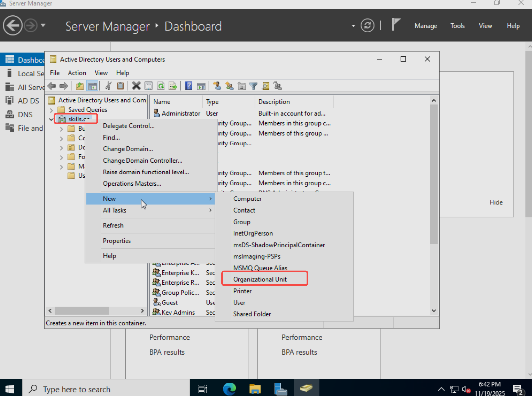Image resolution: width=532 pixels, height=396 pixels.
Task: Click the Create New User toolbar icon
Action: click(217, 86)
